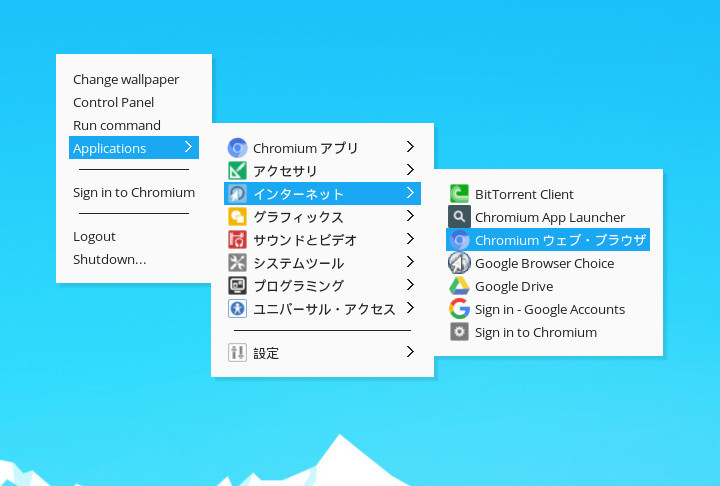Open the サウンドとビデオ category label
The height and width of the screenshot is (486, 720).
pos(305,240)
